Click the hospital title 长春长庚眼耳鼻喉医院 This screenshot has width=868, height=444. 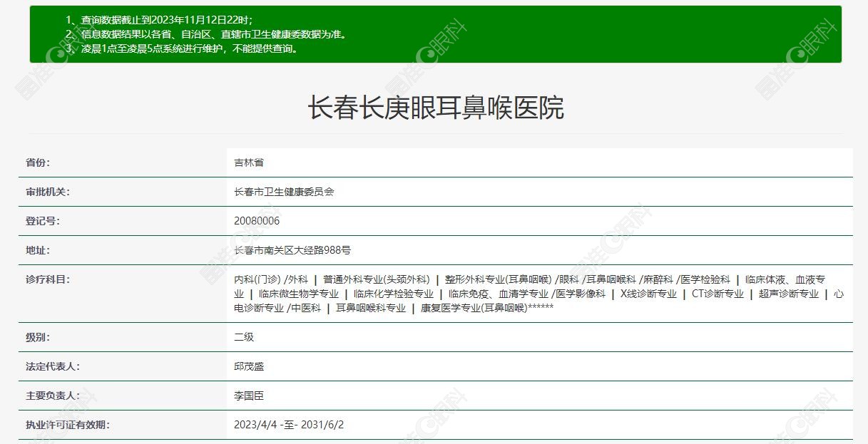[436, 108]
